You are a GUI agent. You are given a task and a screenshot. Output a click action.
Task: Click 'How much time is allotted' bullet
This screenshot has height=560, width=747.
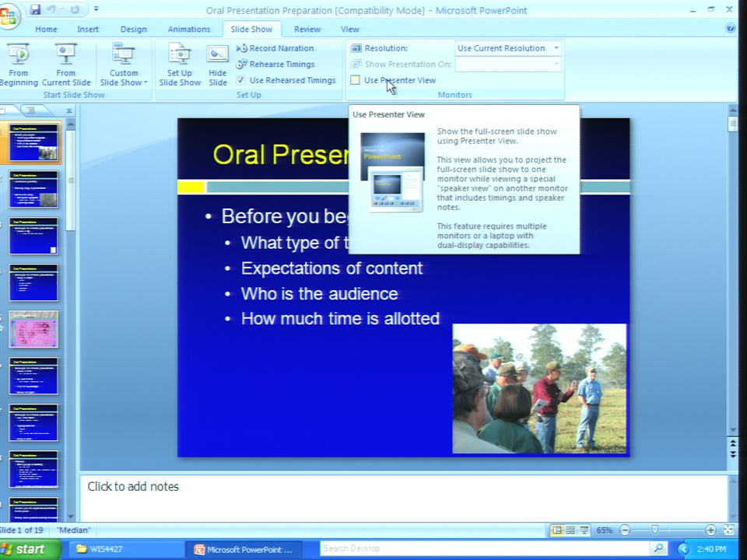[340, 318]
